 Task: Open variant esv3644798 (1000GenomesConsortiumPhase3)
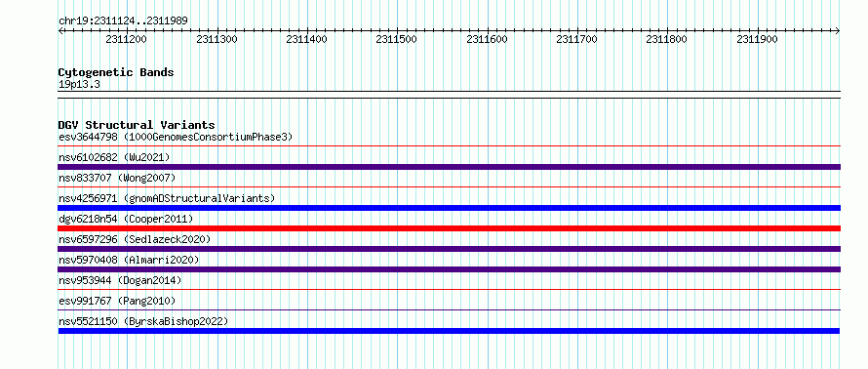[x=176, y=137]
